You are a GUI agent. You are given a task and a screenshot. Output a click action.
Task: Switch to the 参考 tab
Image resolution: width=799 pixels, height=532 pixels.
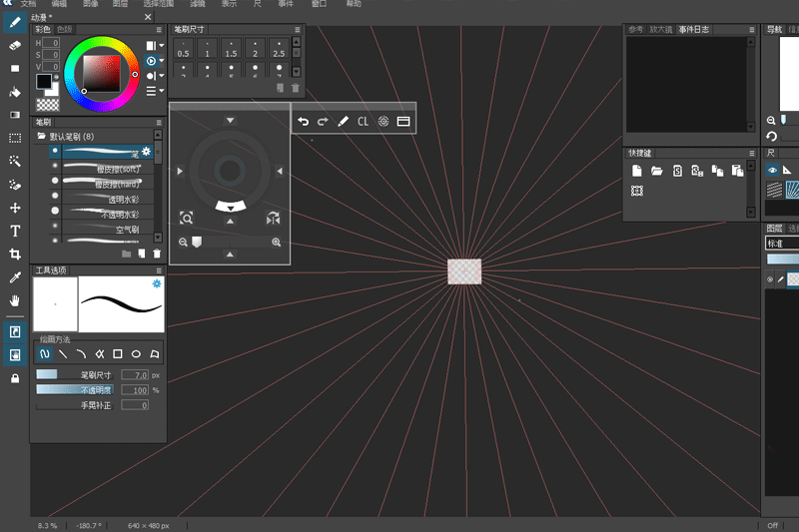pyautogui.click(x=636, y=30)
